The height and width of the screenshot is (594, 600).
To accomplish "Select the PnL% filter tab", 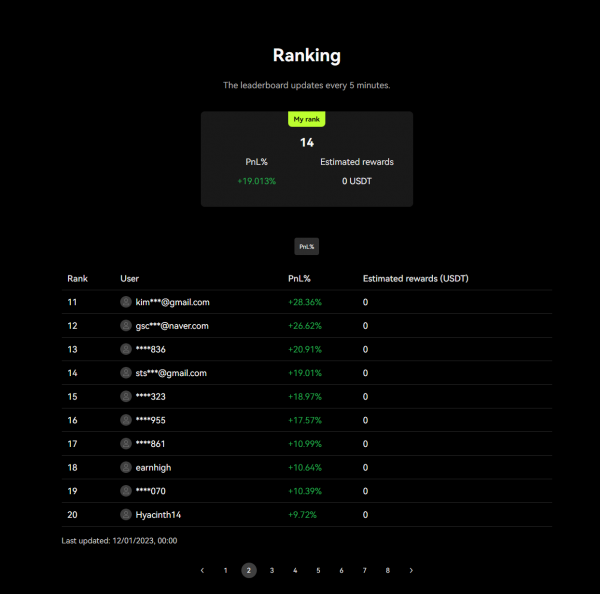I will point(306,246).
